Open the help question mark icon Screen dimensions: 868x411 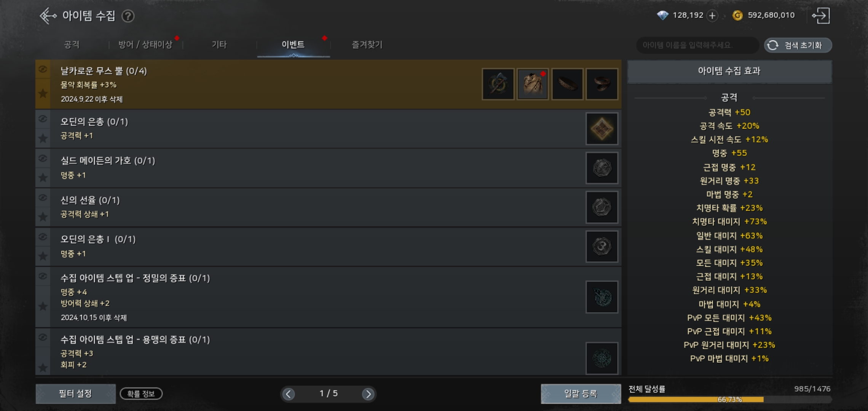(128, 16)
